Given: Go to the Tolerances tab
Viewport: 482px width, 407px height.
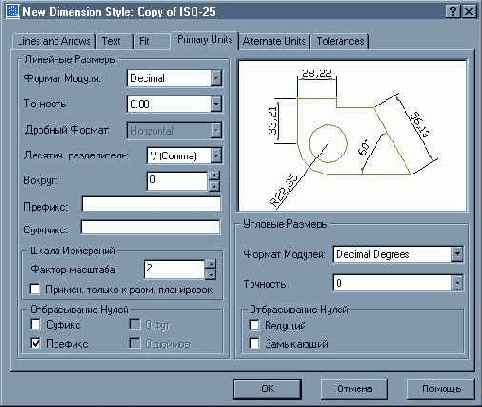Looking at the screenshot, I should [340, 41].
